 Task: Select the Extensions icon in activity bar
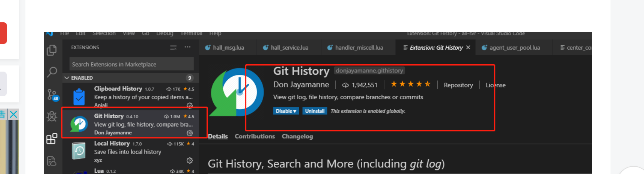point(52,139)
